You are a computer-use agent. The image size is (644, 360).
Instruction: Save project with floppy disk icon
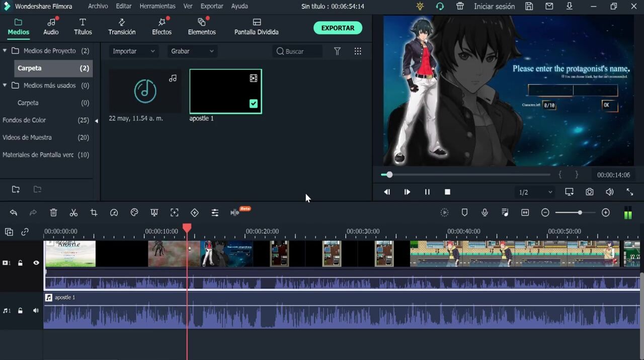(529, 7)
